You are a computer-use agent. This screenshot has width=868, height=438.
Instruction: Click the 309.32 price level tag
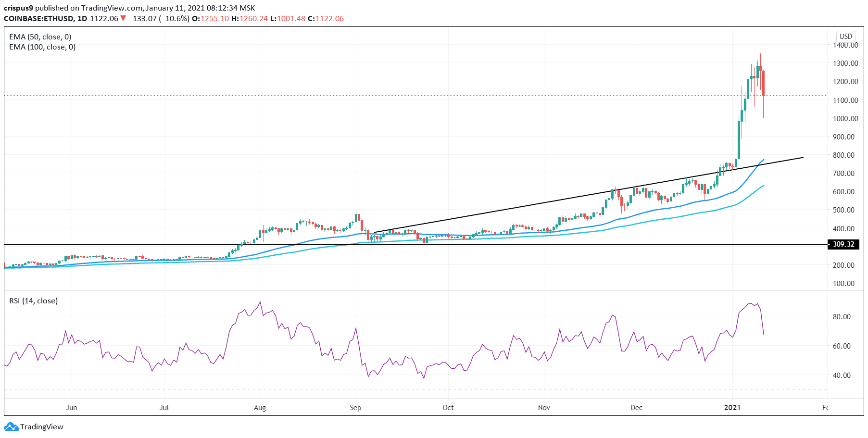point(843,244)
